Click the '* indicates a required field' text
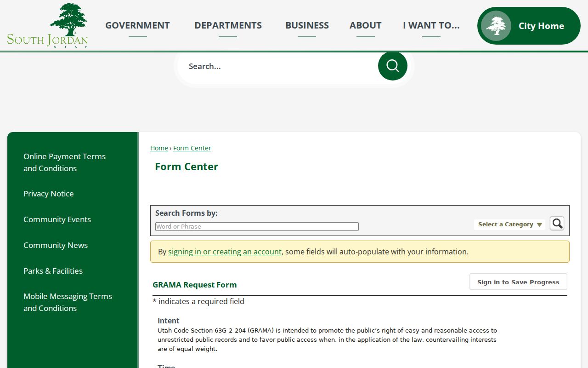Viewport: 588px width, 368px height. (x=198, y=301)
